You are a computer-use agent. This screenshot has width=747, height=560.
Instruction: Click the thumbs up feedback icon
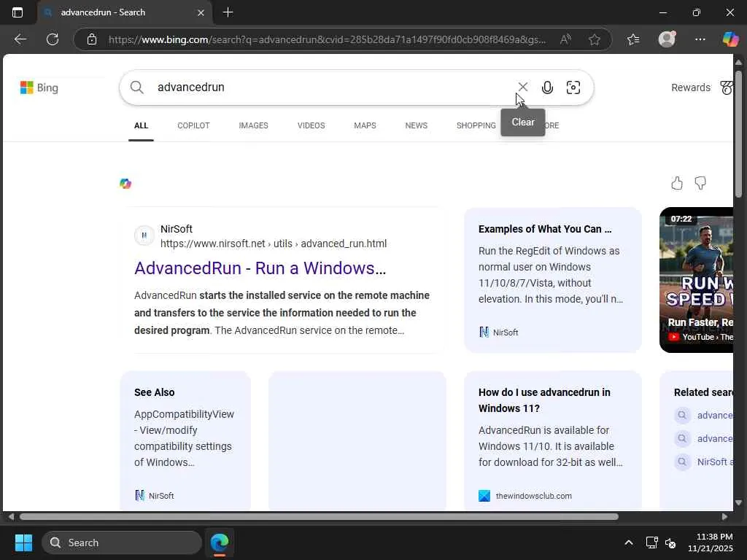(x=677, y=183)
